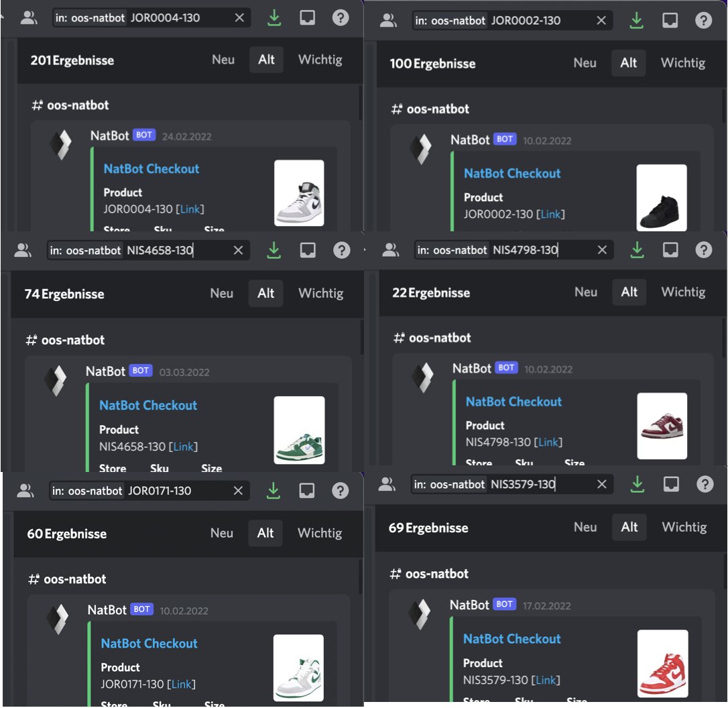Open inbox icon in NIS4798-130 panel
The image size is (728, 708).
pos(670,250)
